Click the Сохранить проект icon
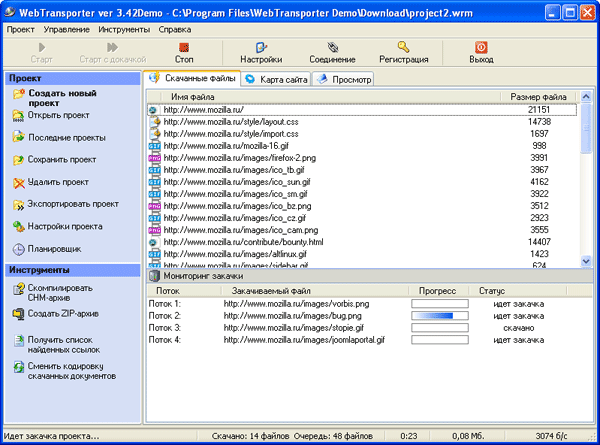 pyautogui.click(x=18, y=160)
